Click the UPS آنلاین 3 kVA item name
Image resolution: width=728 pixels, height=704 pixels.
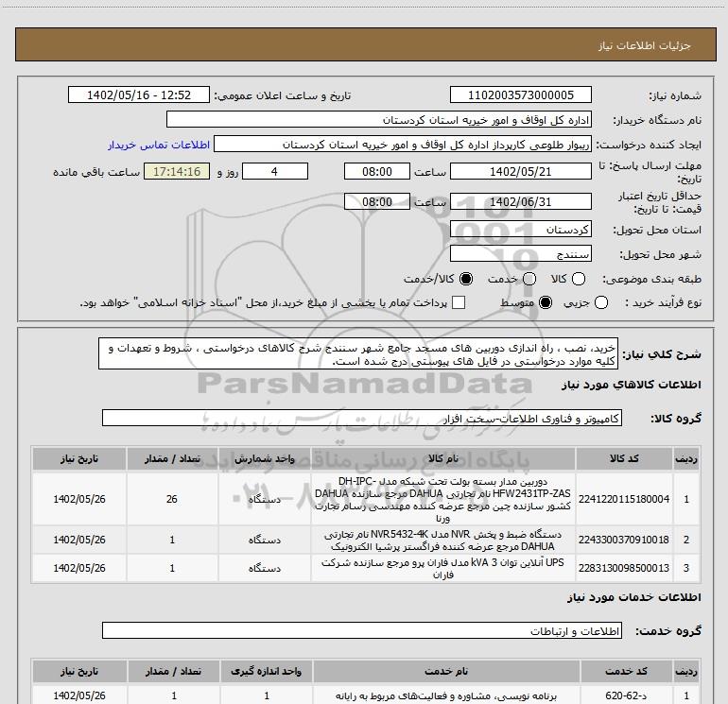(442, 569)
